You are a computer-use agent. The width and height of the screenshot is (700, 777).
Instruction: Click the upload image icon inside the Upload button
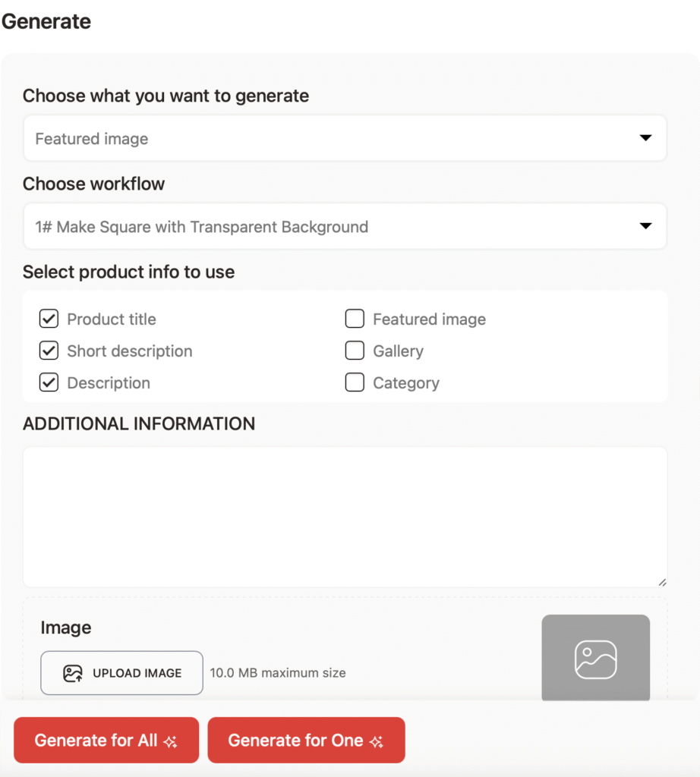tap(74, 672)
